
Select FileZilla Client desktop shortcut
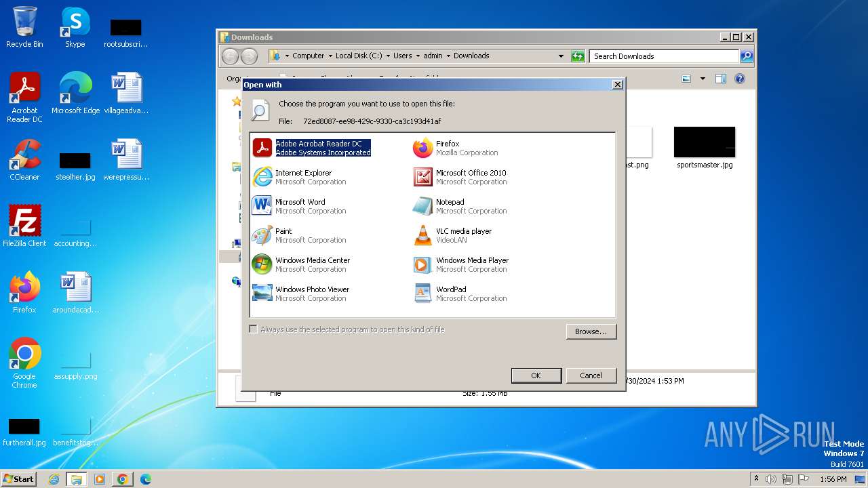(x=24, y=226)
